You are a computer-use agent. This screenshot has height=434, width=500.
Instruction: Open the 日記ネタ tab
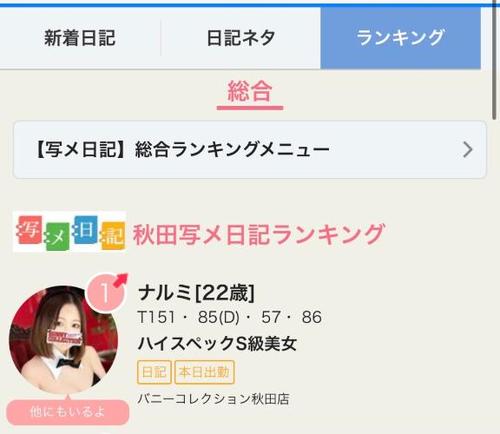241,37
